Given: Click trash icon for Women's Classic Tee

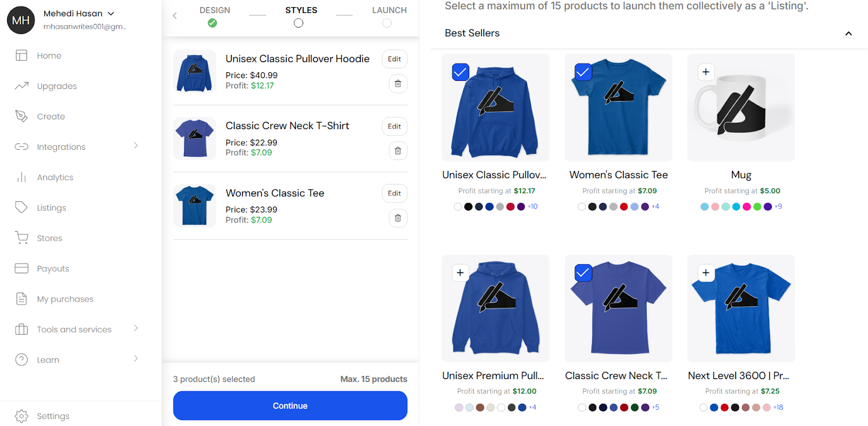Looking at the screenshot, I should tap(398, 218).
